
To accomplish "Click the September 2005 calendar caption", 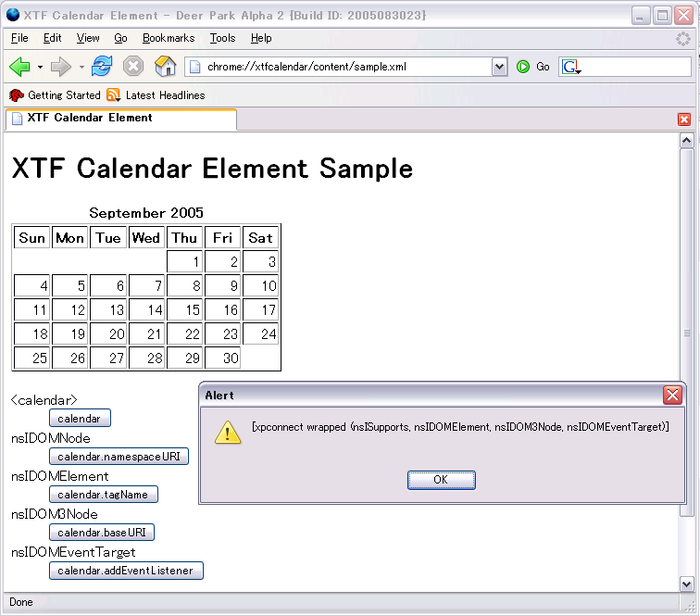I will tap(146, 213).
